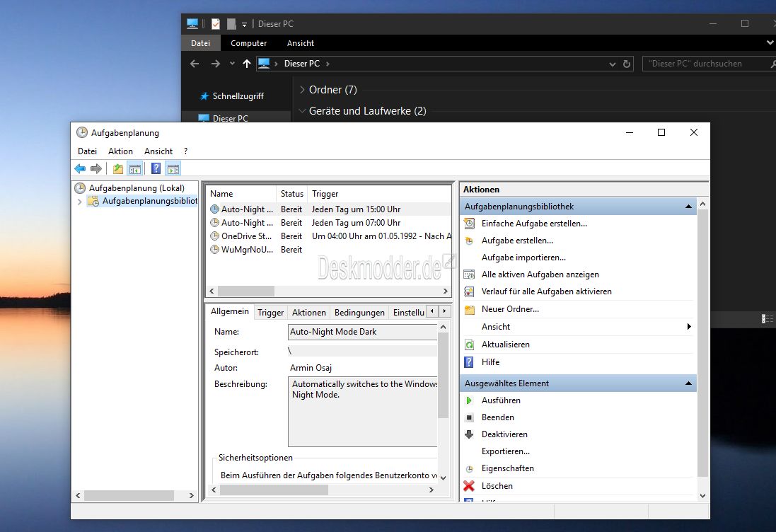Click the Aufgabe erstellen icon

click(469, 241)
